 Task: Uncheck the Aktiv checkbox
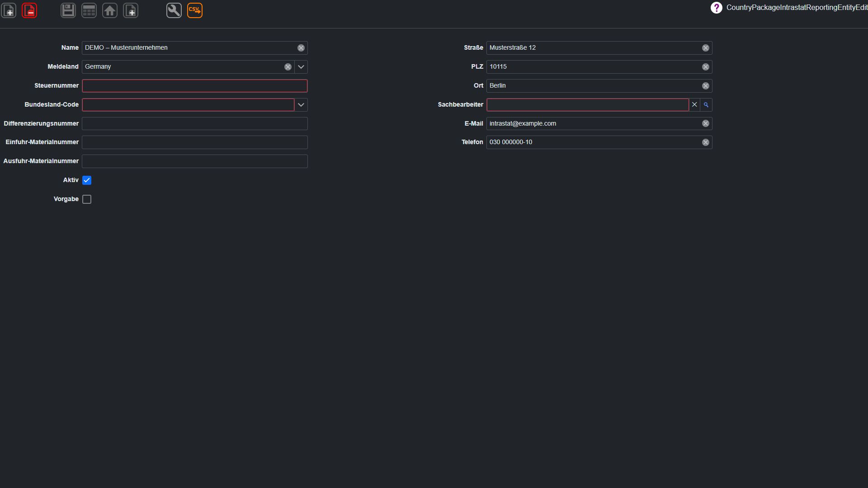coord(87,180)
